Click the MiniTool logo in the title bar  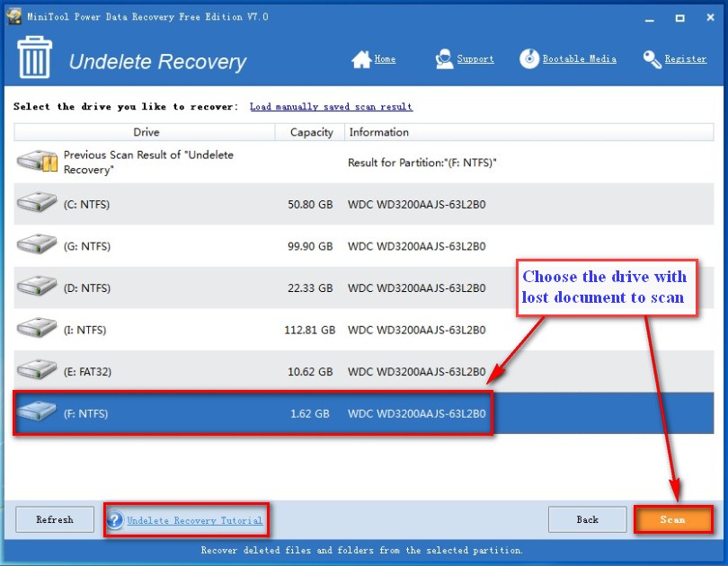[x=13, y=15]
